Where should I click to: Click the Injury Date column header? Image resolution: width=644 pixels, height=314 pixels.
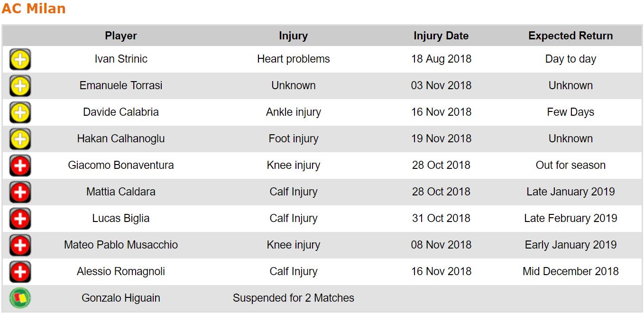tap(441, 36)
